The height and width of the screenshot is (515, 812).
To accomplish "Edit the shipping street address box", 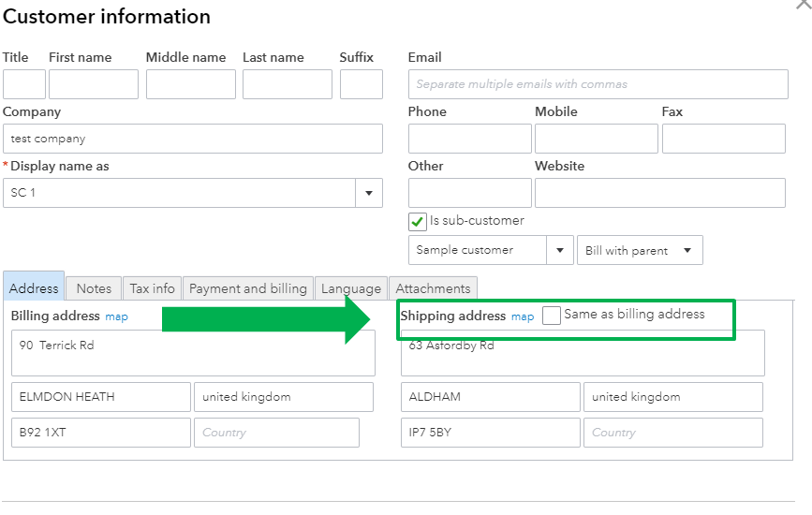I will click(x=583, y=353).
